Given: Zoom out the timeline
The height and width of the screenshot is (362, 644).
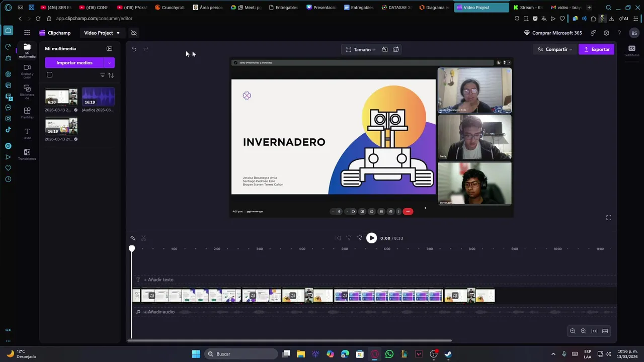Looking at the screenshot, I should coord(573,331).
